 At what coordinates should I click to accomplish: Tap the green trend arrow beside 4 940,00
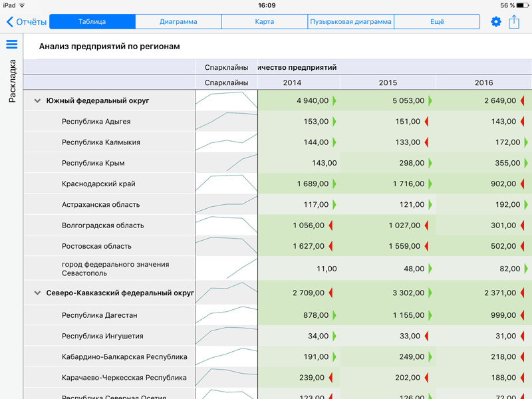tap(334, 101)
